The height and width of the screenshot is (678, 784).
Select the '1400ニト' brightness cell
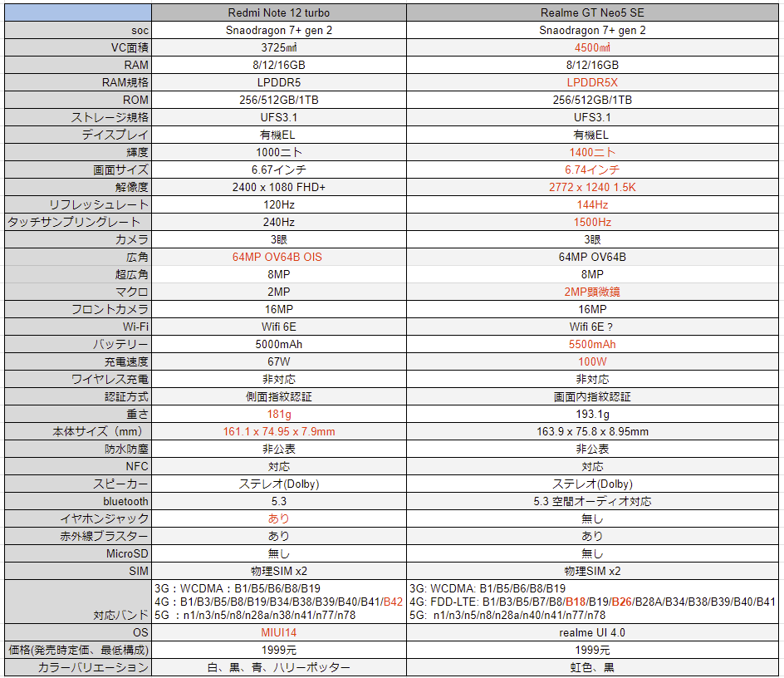point(592,152)
